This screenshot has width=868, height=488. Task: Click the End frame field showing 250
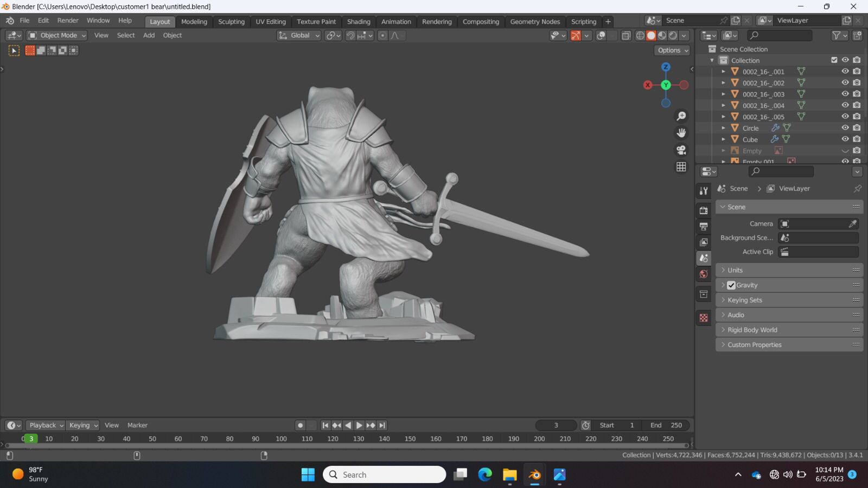(666, 426)
